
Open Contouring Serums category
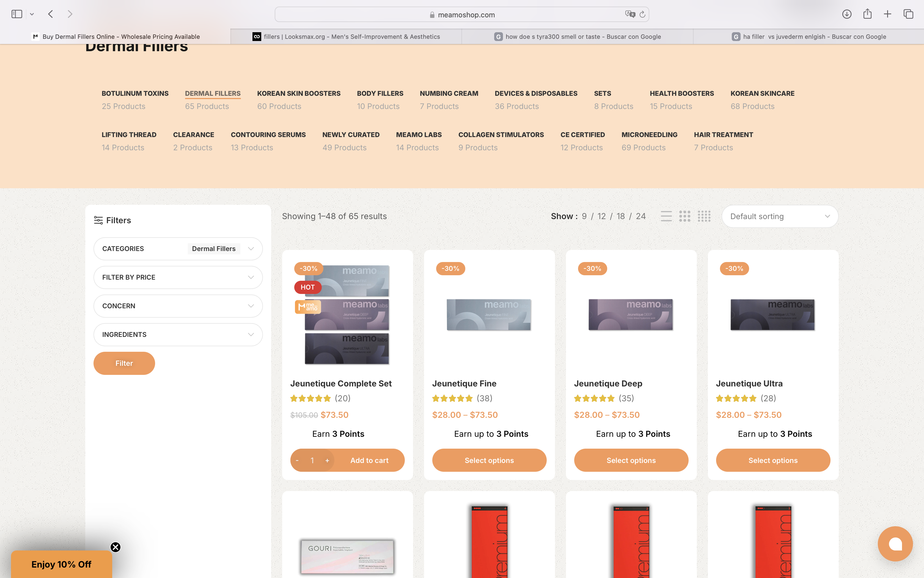click(x=268, y=135)
